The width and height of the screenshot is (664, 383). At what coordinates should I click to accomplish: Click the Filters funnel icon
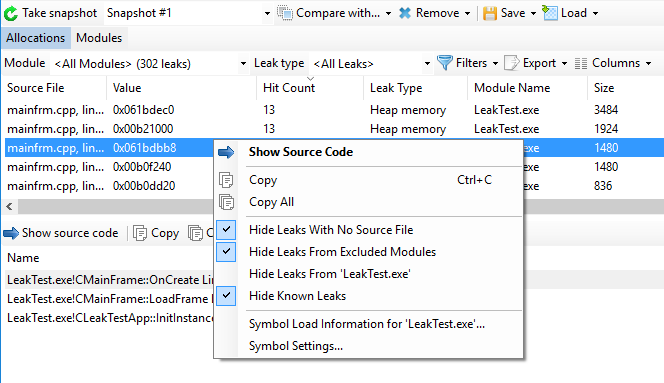[445, 63]
